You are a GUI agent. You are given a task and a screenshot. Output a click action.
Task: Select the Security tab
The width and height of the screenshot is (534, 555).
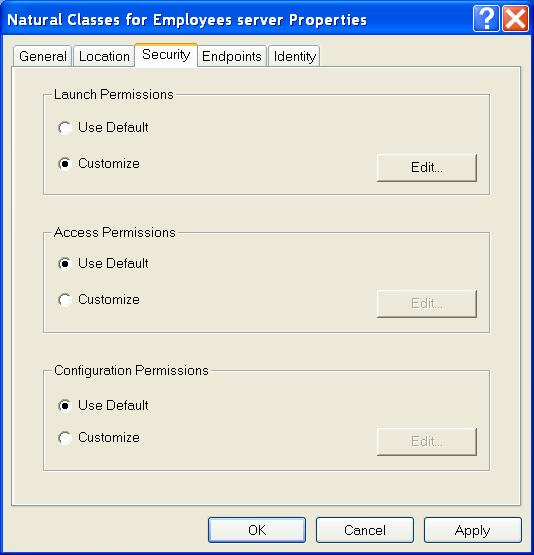[x=166, y=55]
